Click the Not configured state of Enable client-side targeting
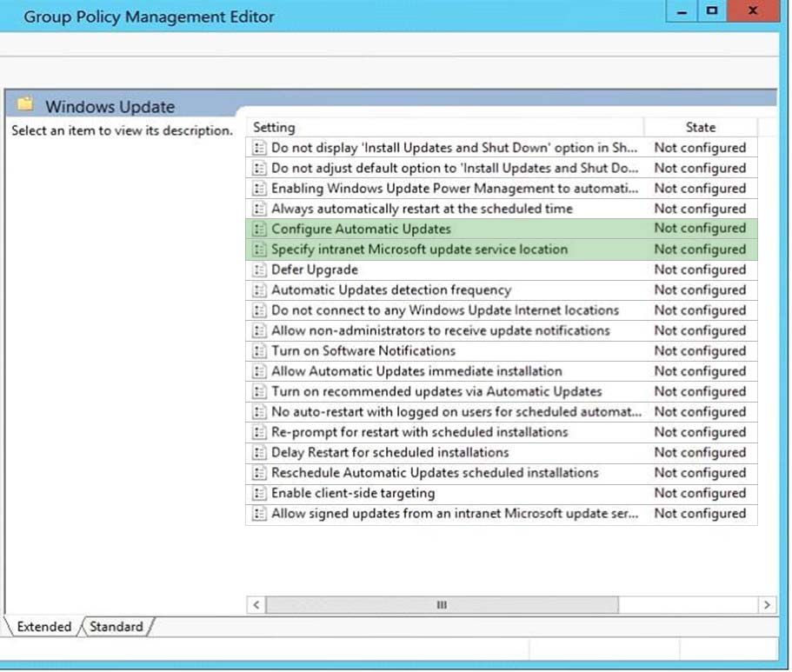Viewport: 792px width, 672px height. pos(700,493)
